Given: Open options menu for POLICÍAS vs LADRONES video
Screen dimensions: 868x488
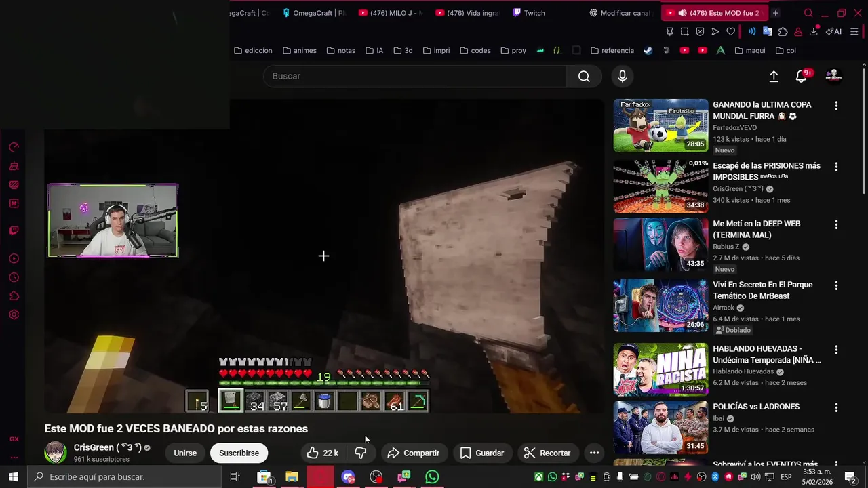Looking at the screenshot, I should tap(836, 407).
